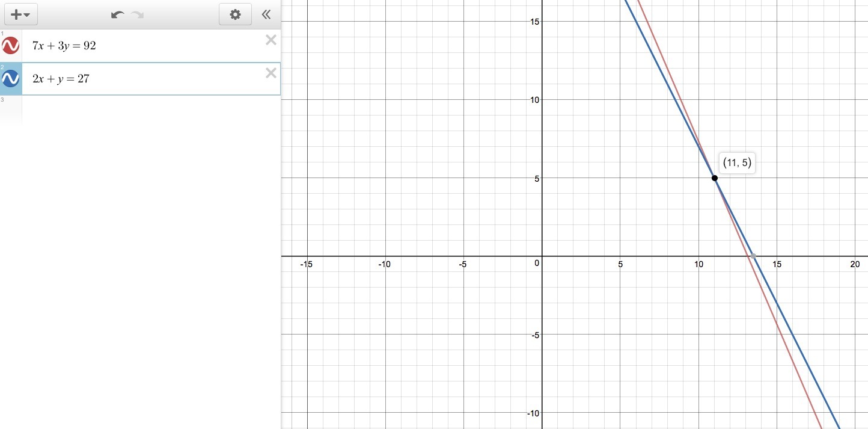868x429 pixels.
Task: Delete the 2x+y=27 expression
Action: [271, 73]
